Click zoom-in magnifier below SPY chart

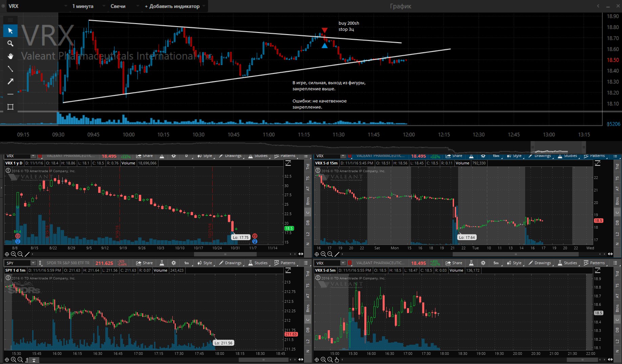(13, 360)
